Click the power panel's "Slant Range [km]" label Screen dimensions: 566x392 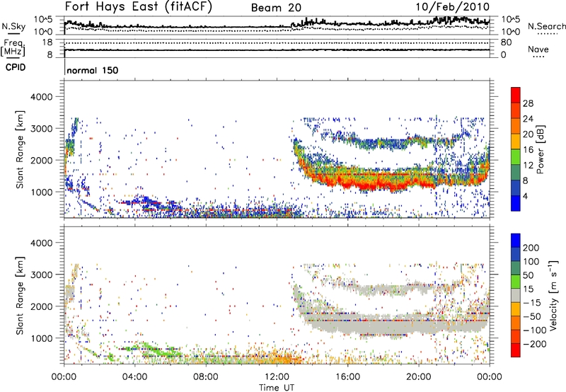tap(20, 149)
